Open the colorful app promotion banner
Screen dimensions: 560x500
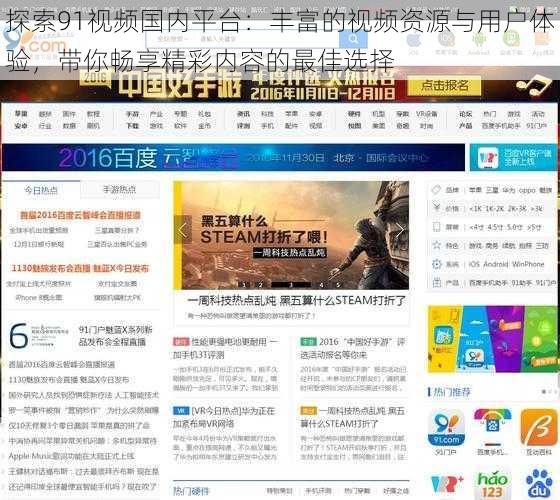(493, 339)
